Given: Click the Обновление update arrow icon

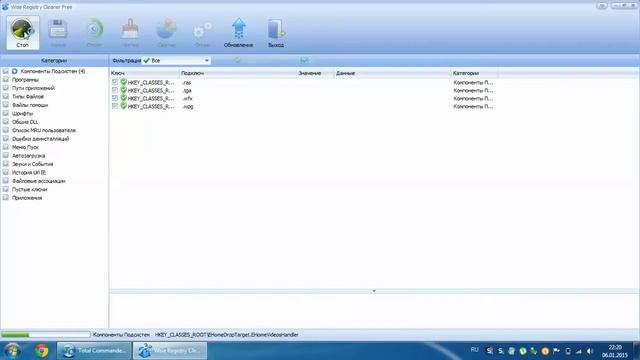Looking at the screenshot, I should click(x=239, y=29).
